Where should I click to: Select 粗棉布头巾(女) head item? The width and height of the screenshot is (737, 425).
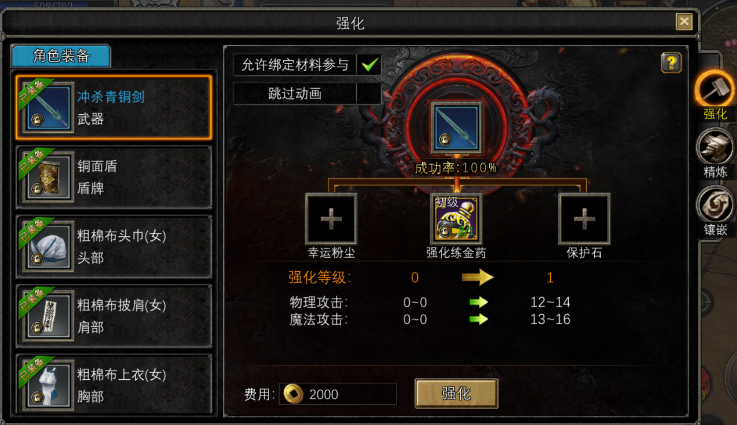pyautogui.click(x=114, y=247)
